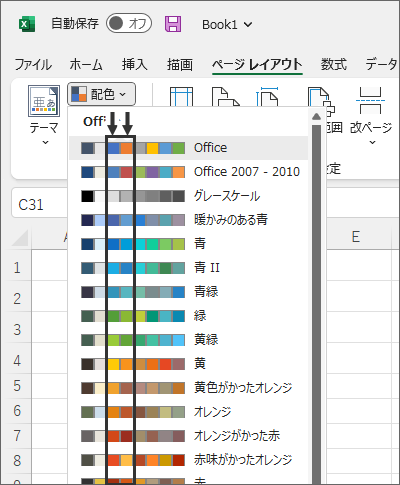
Task: Click the page orientation icon
Action: 225,97
